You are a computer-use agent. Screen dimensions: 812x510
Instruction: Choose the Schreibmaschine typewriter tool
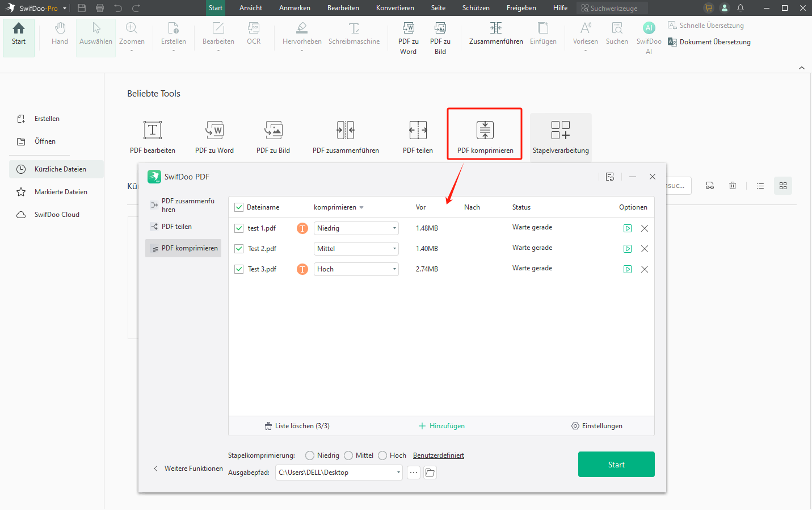354,34
